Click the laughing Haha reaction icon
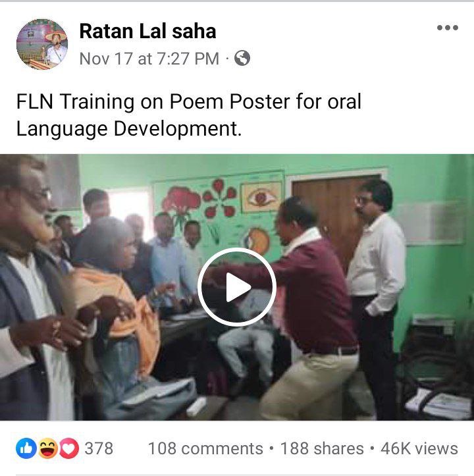This screenshot has height=476, width=474. pos(47,448)
